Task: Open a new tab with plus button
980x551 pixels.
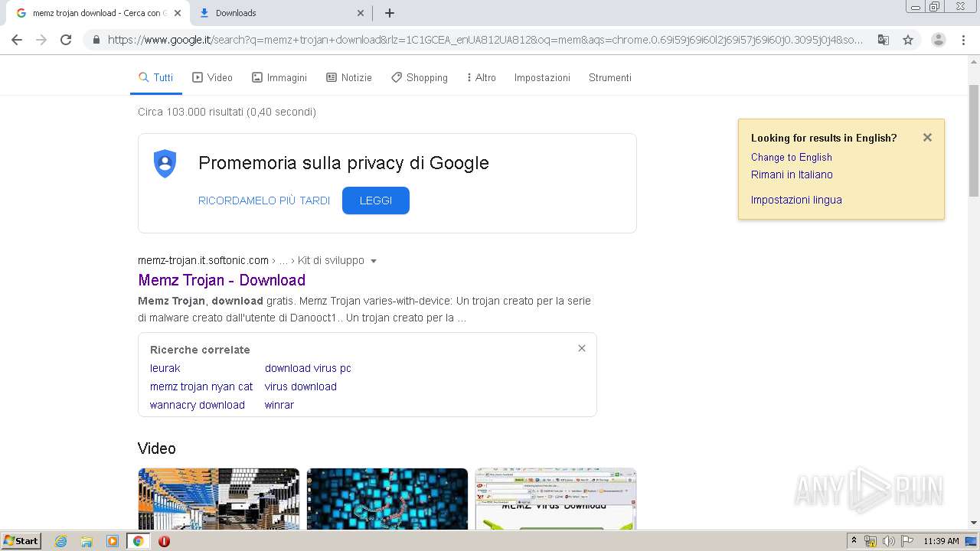Action: [x=390, y=13]
